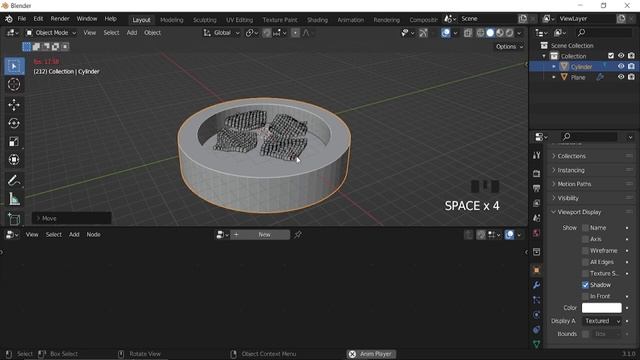Enable the Axis checkbox

585,239
